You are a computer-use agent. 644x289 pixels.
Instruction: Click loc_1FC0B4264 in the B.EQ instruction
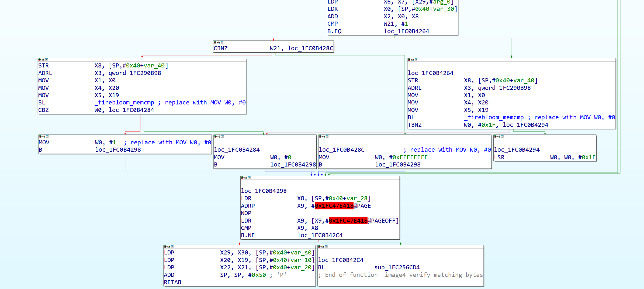(x=406, y=31)
